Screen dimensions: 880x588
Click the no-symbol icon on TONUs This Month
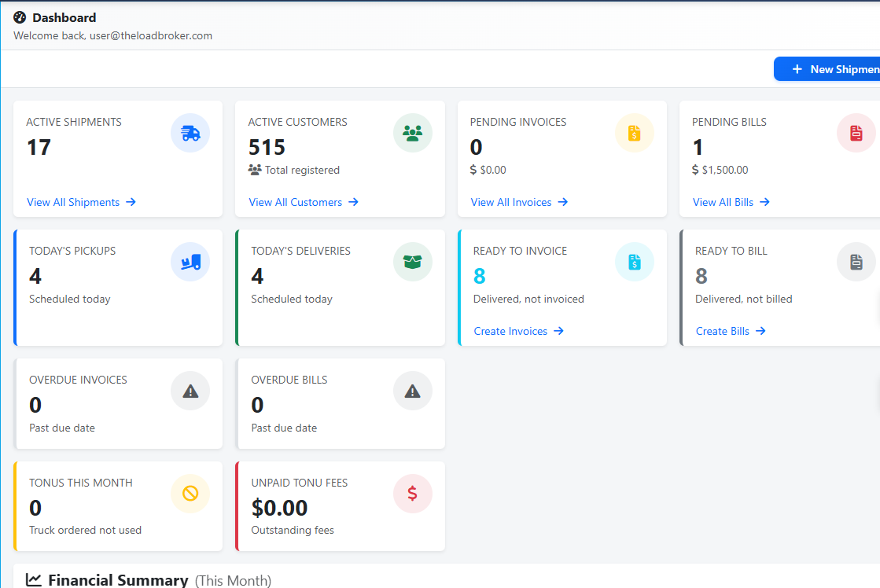(190, 493)
